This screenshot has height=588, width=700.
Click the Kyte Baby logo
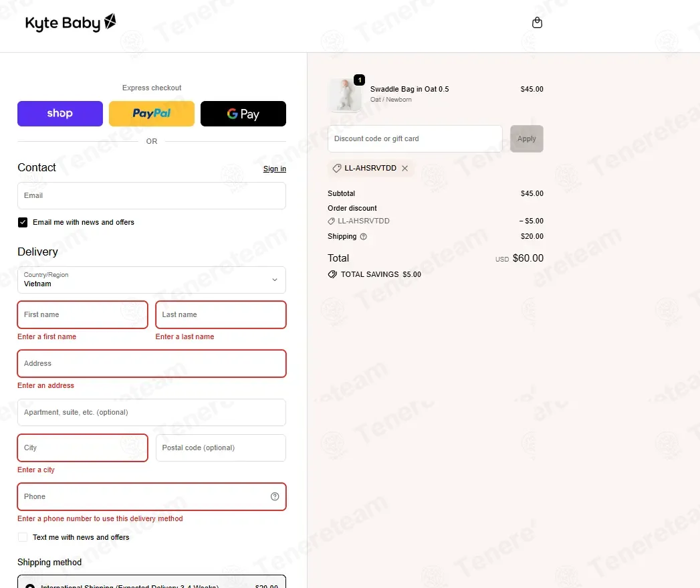pyautogui.click(x=71, y=23)
